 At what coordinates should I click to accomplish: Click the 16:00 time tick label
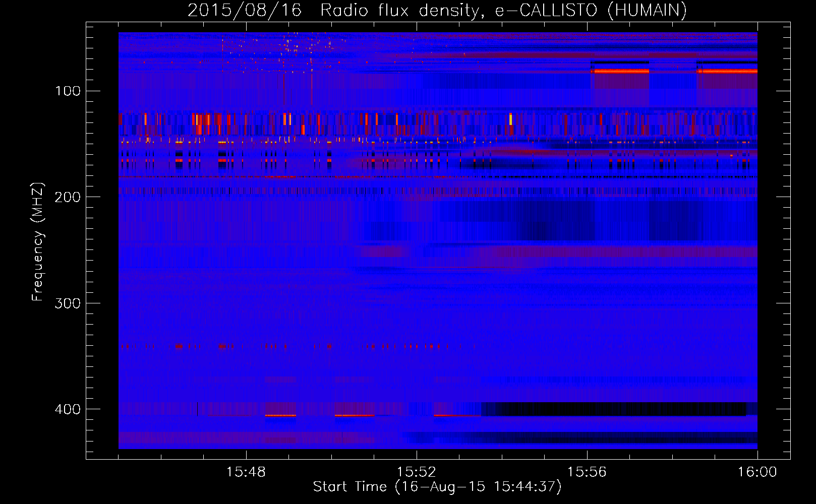[757, 472]
